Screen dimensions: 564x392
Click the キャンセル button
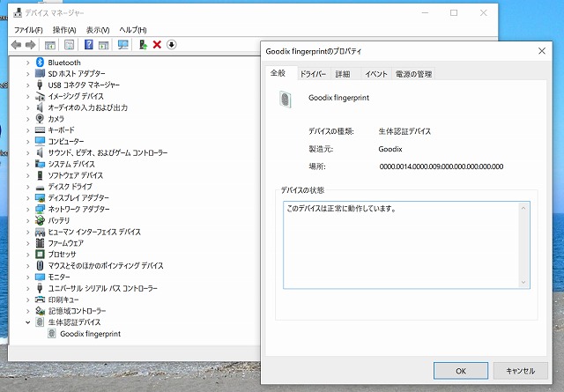(x=521, y=371)
